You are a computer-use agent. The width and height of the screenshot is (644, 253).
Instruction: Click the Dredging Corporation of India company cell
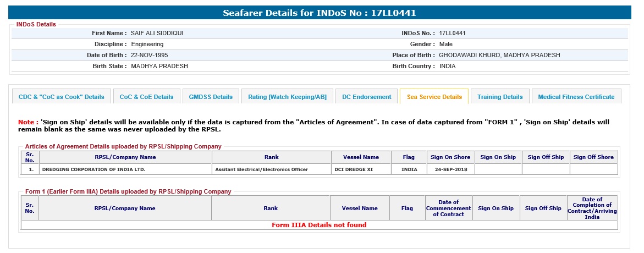[x=93, y=169]
